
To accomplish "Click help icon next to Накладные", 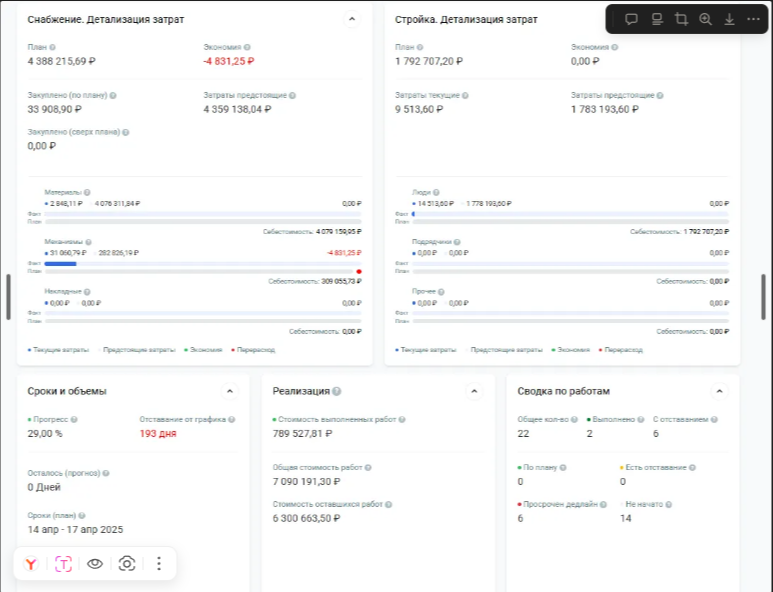I will pyautogui.click(x=87, y=292).
